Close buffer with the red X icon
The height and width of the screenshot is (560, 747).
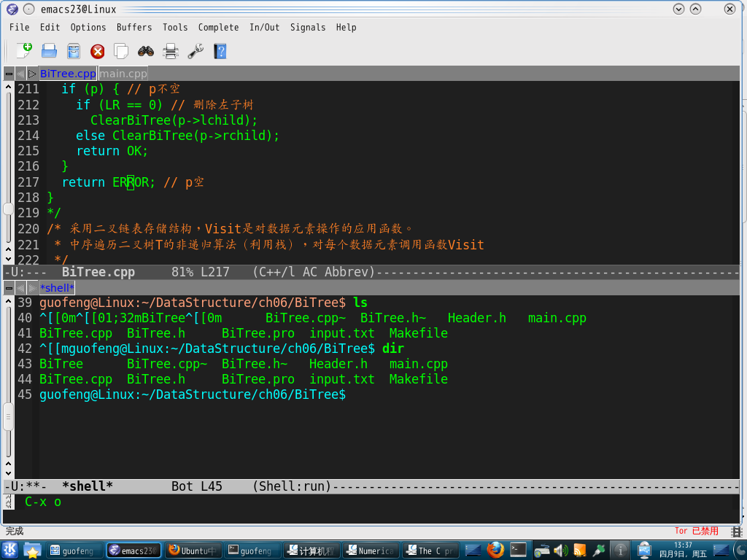point(98,51)
